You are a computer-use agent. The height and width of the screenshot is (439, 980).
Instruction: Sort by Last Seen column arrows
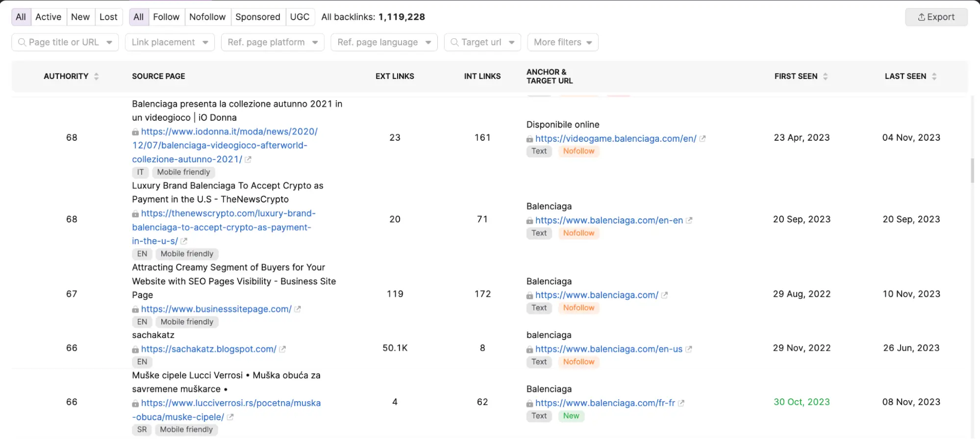pos(934,77)
